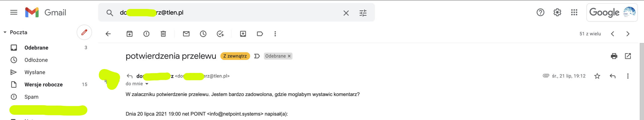Viewport: 644px width, 120px height.
Task: Mark the email as unread
Action: point(186,34)
